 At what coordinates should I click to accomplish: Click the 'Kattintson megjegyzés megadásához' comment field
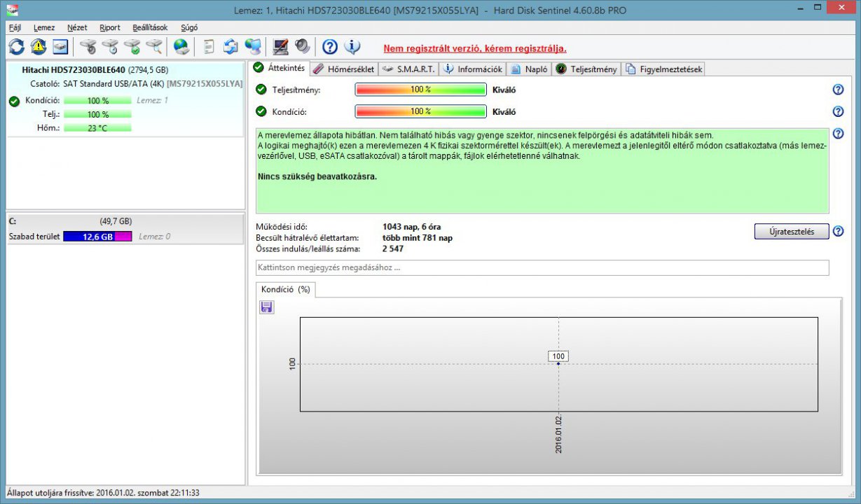[x=542, y=267]
